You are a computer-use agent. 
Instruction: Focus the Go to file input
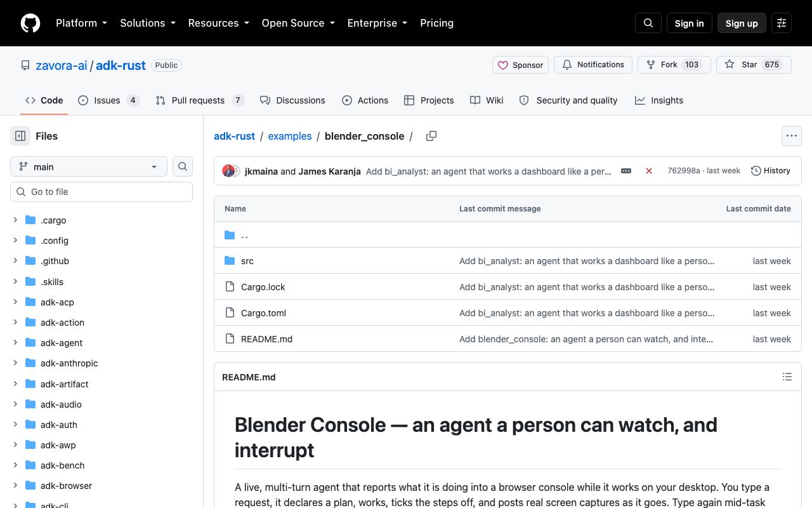(101, 192)
